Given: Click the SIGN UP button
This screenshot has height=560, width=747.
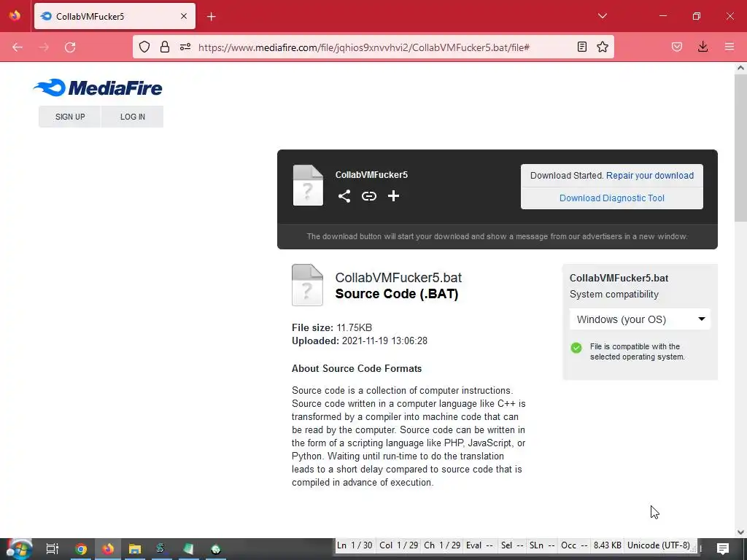Looking at the screenshot, I should click(x=70, y=117).
